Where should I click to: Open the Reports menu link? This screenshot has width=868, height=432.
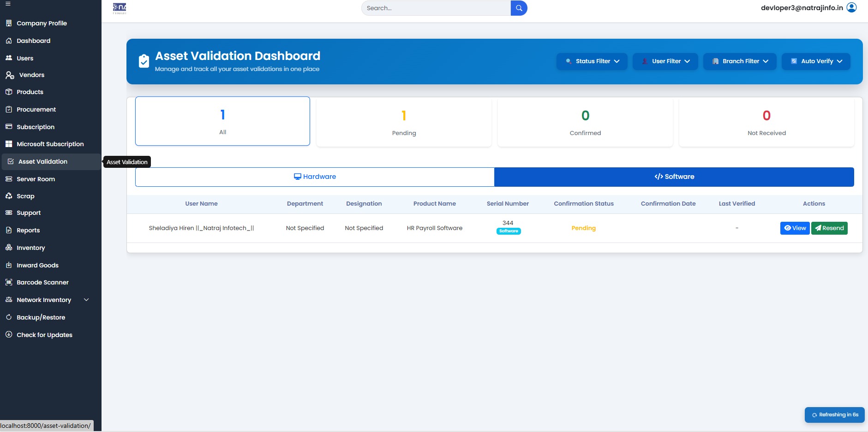click(28, 230)
